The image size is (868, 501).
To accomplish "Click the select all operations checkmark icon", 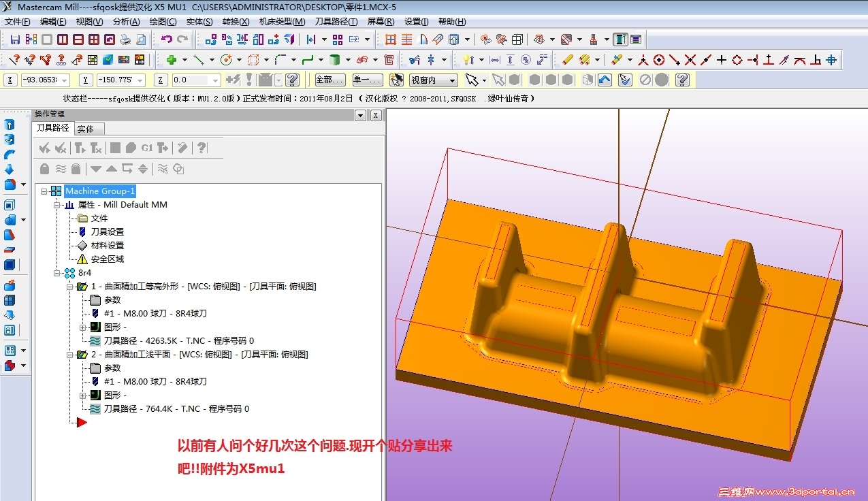I will 44,148.
